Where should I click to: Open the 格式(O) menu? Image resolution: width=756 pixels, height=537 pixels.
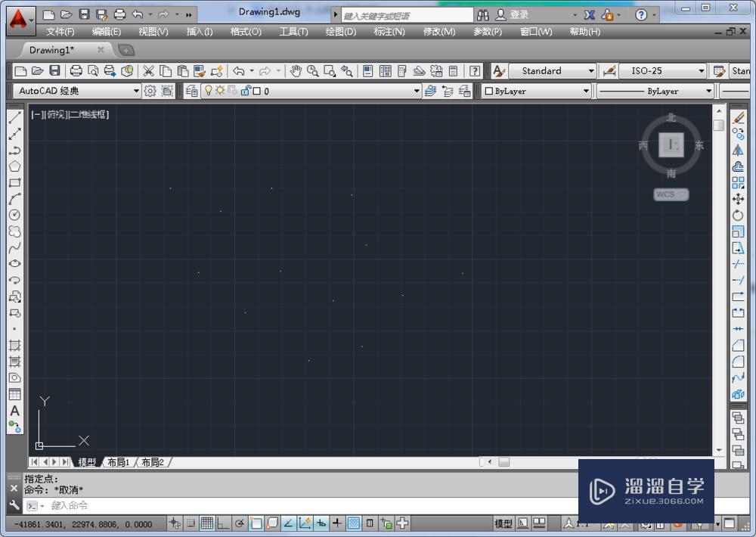point(246,32)
